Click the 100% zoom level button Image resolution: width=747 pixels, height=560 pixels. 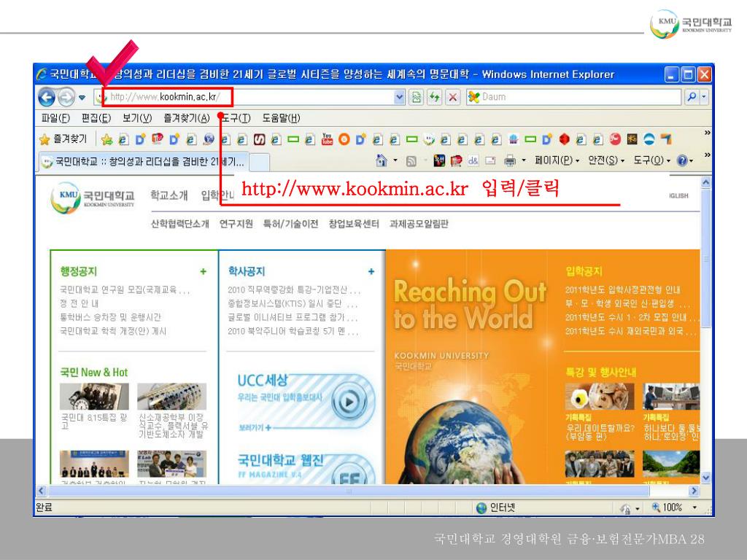(667, 507)
